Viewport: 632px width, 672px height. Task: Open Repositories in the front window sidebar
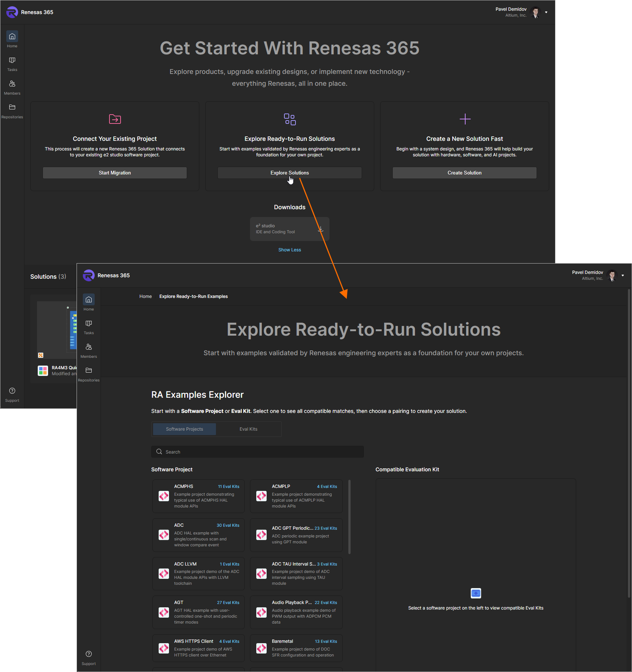click(x=89, y=374)
